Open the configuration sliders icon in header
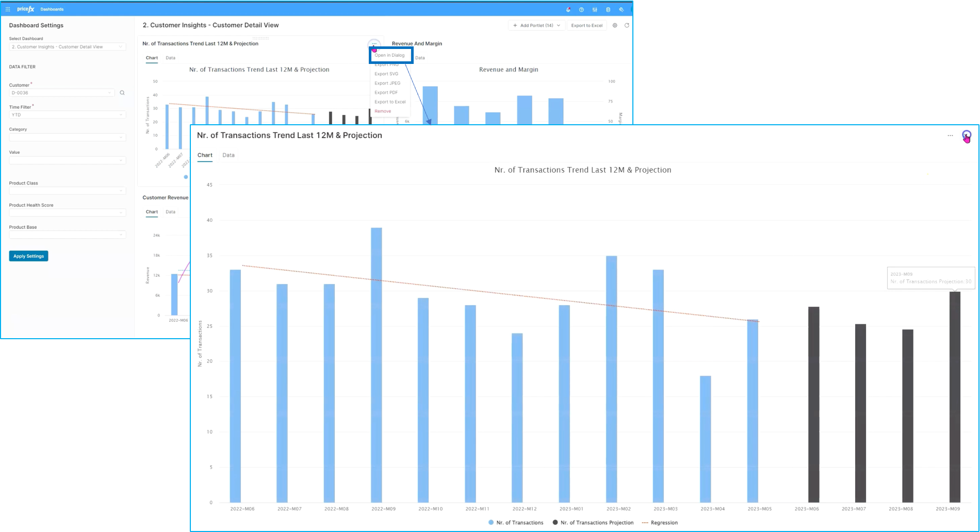Screen dimensions: 980x532 [x=595, y=9]
